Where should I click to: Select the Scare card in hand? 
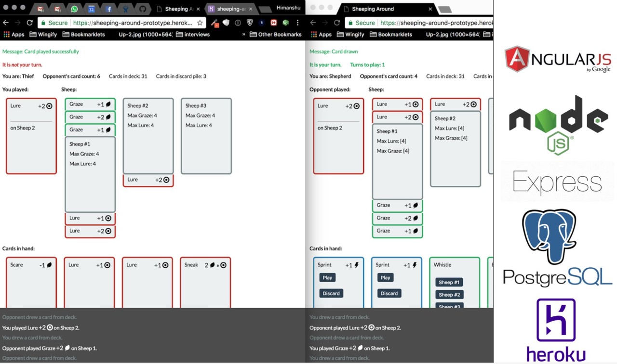click(31, 282)
